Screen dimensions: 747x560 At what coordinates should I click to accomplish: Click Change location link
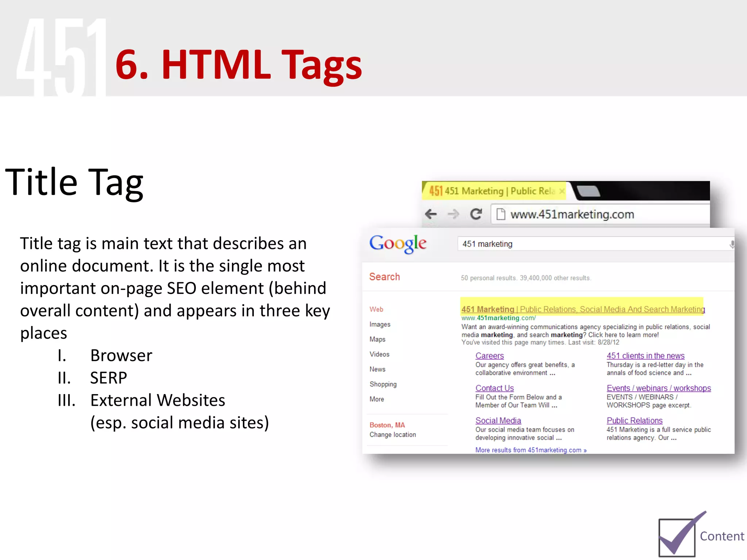pos(392,435)
